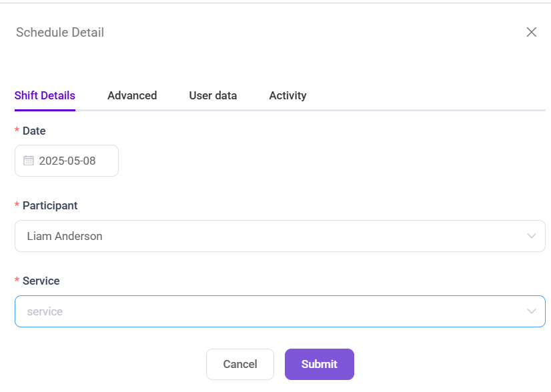
Task: Click the Service field label
Action: click(41, 281)
